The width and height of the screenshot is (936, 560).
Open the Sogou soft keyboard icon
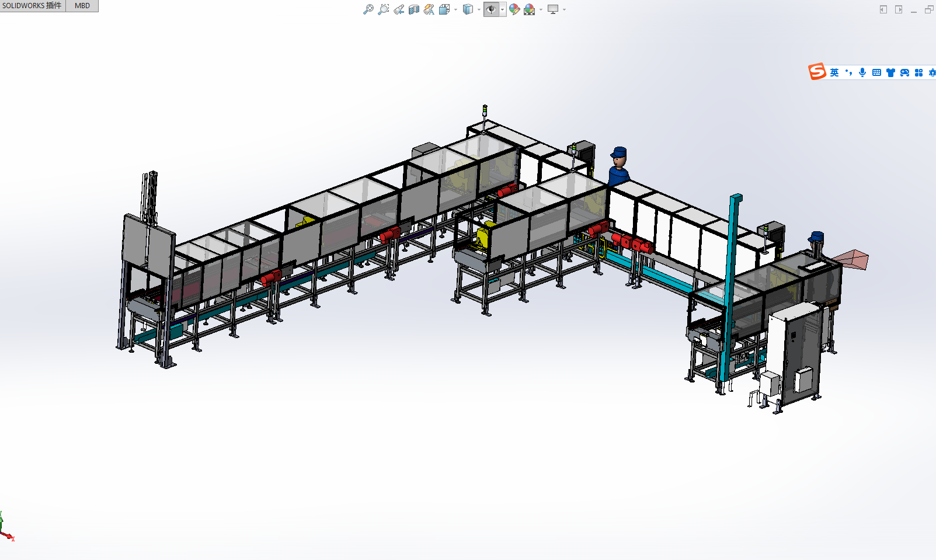tap(876, 72)
